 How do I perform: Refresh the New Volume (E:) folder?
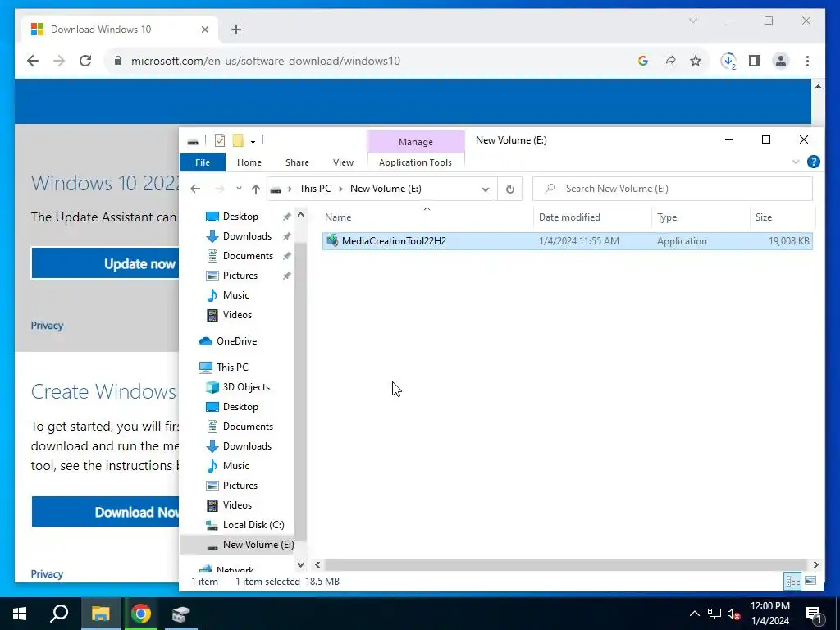tap(510, 189)
